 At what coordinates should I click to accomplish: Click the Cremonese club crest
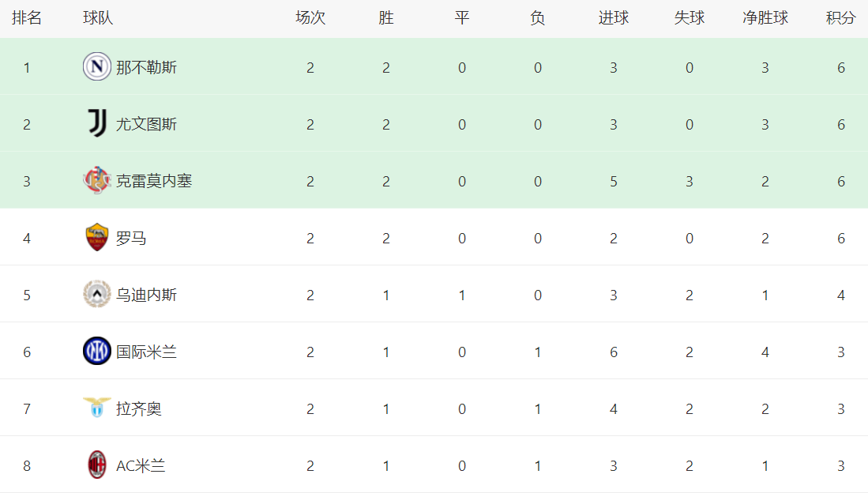tap(96, 181)
